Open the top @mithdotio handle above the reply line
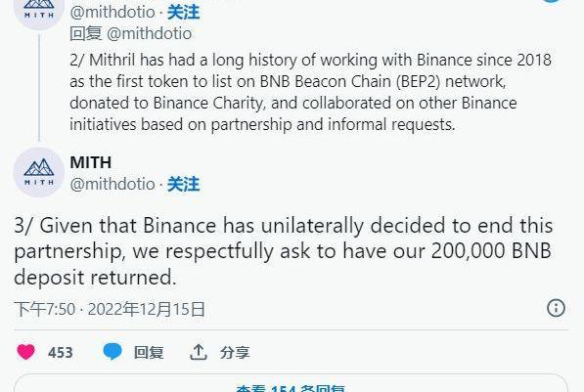 112,13
